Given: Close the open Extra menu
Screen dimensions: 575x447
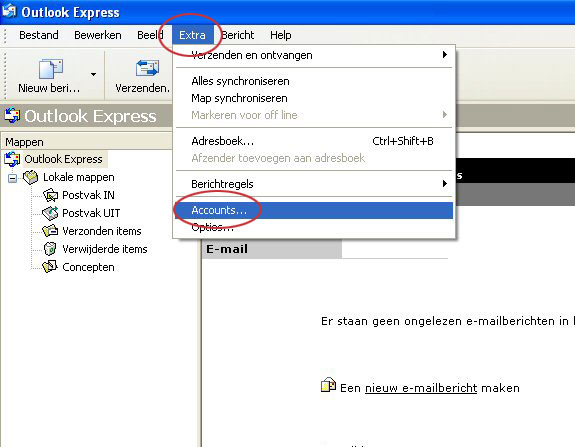Looking at the screenshot, I should pyautogui.click(x=192, y=35).
